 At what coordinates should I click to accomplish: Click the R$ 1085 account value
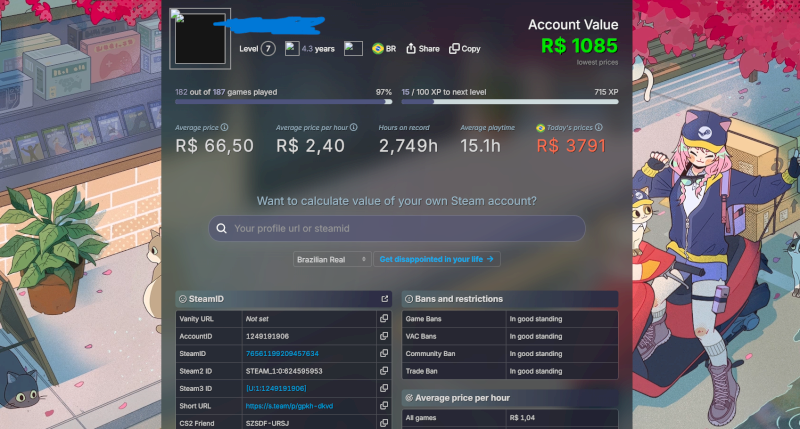[x=579, y=46]
